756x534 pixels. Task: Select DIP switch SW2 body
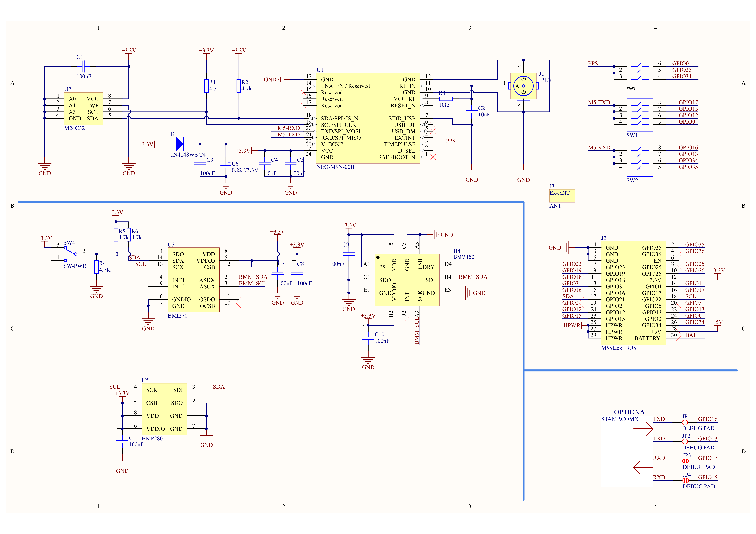click(x=640, y=160)
